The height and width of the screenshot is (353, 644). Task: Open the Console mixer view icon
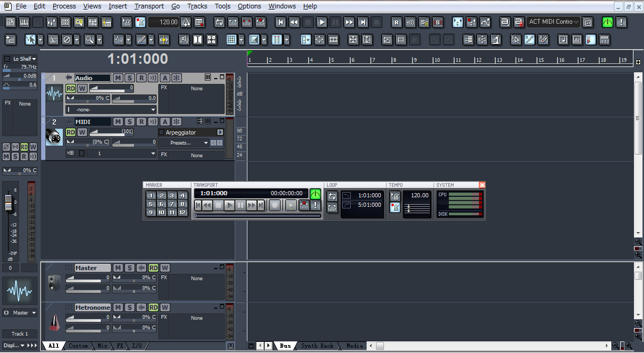tap(52, 22)
